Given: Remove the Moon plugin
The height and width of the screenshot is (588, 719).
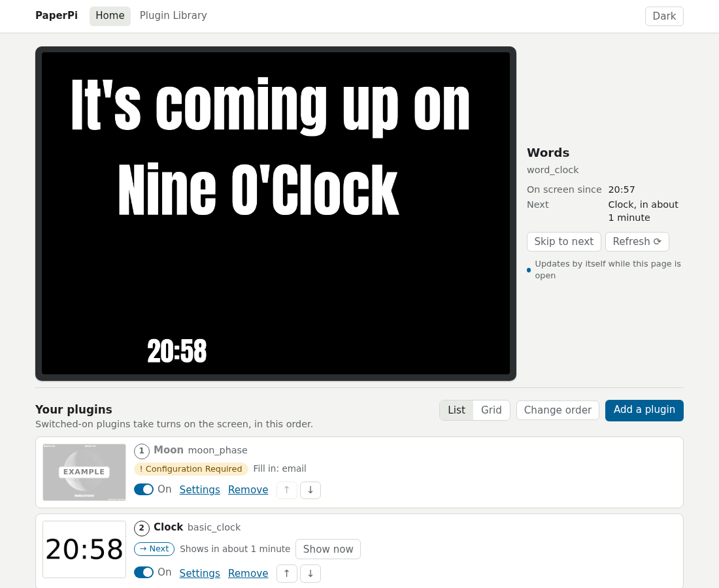Looking at the screenshot, I should coord(248,489).
